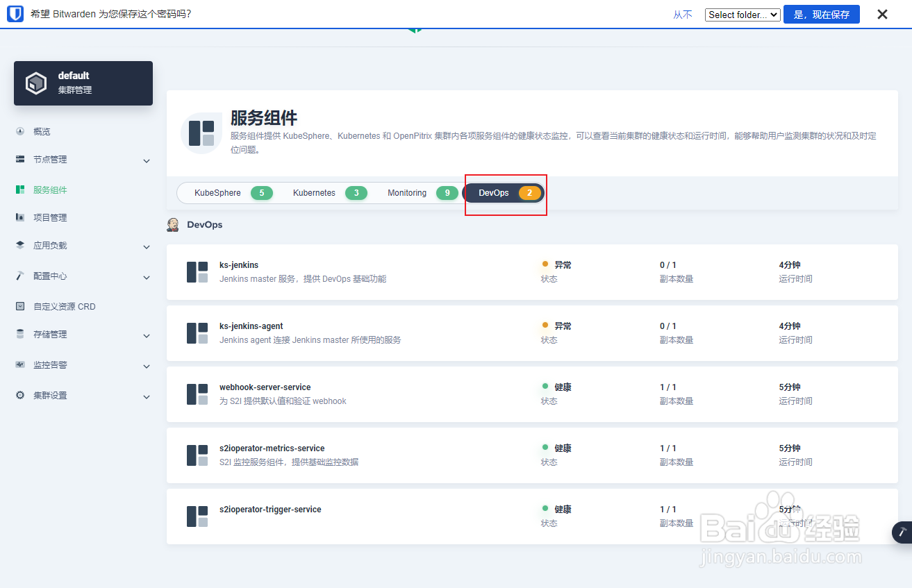Image resolution: width=912 pixels, height=588 pixels.
Task: Open the webhook-server-service component name
Action: pyautogui.click(x=265, y=387)
